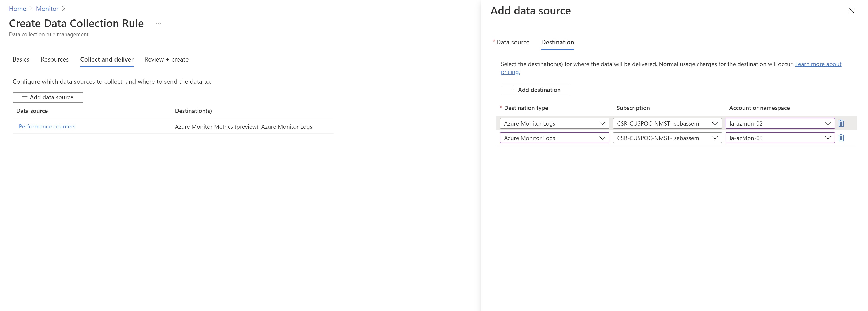Click the Destination type column label

pyautogui.click(x=526, y=108)
